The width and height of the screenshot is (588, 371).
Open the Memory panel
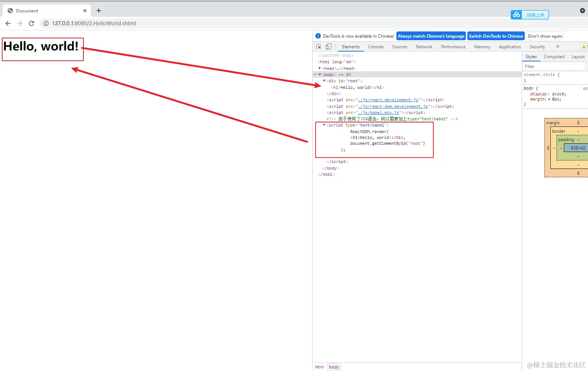(482, 47)
